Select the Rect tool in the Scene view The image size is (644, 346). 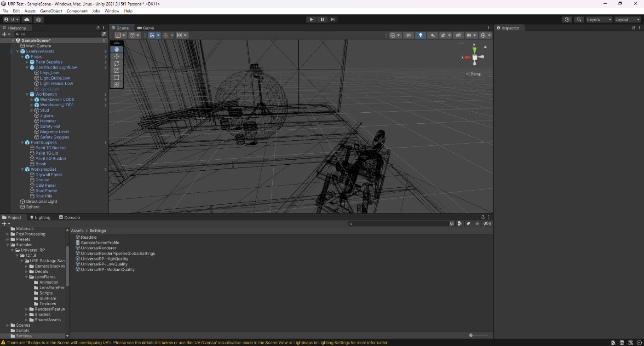click(117, 77)
